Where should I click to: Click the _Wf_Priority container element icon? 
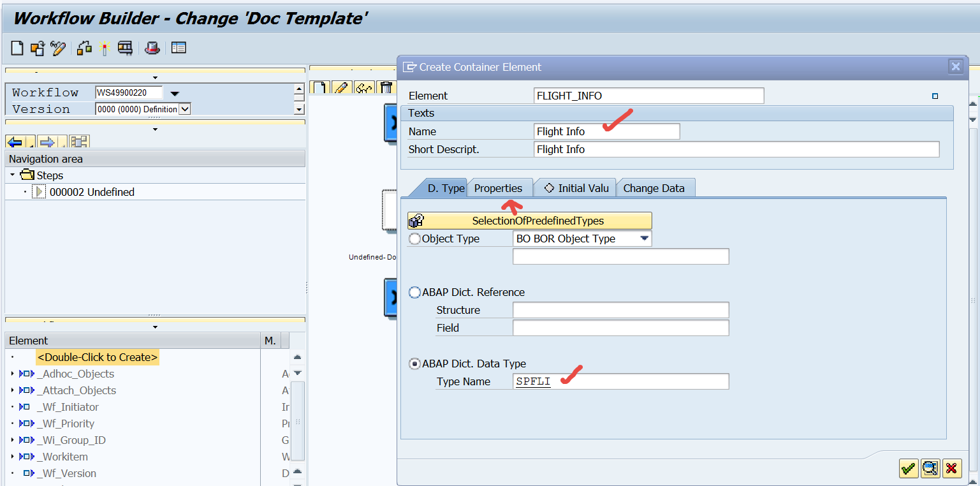27,423
